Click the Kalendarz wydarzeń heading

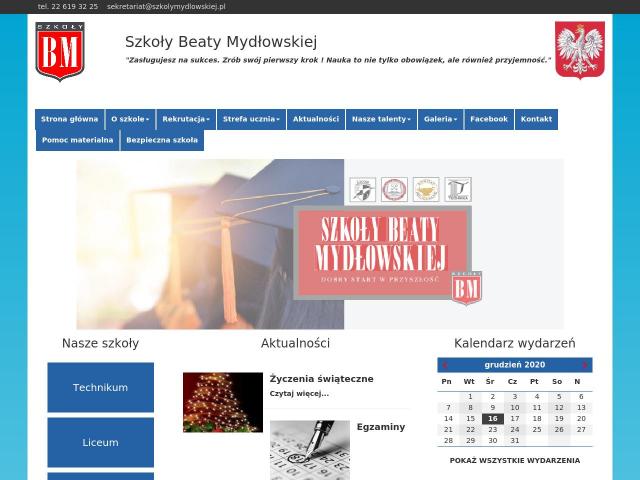click(x=515, y=343)
